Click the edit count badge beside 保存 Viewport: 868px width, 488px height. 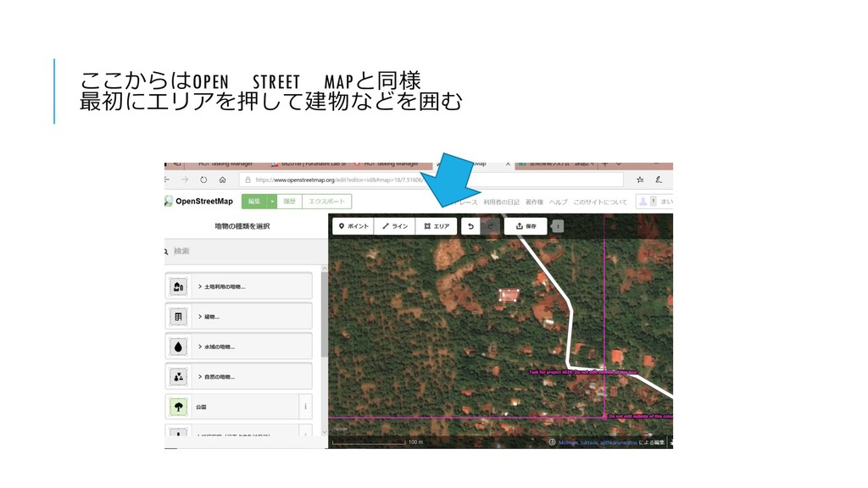558,226
